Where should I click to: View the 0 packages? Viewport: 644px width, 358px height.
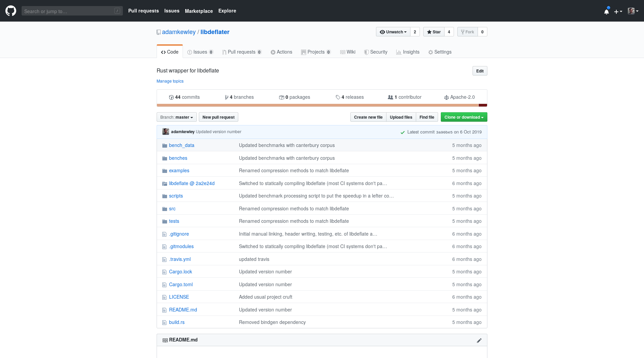point(294,97)
